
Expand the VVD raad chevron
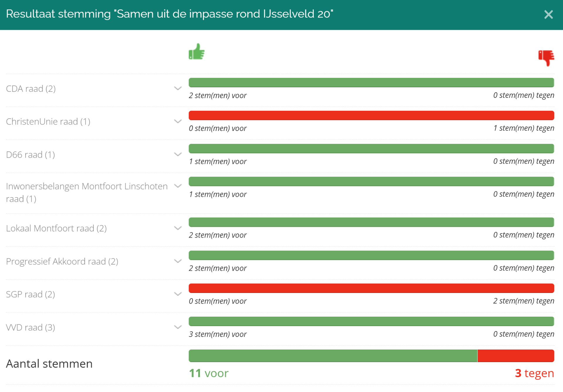tap(178, 327)
